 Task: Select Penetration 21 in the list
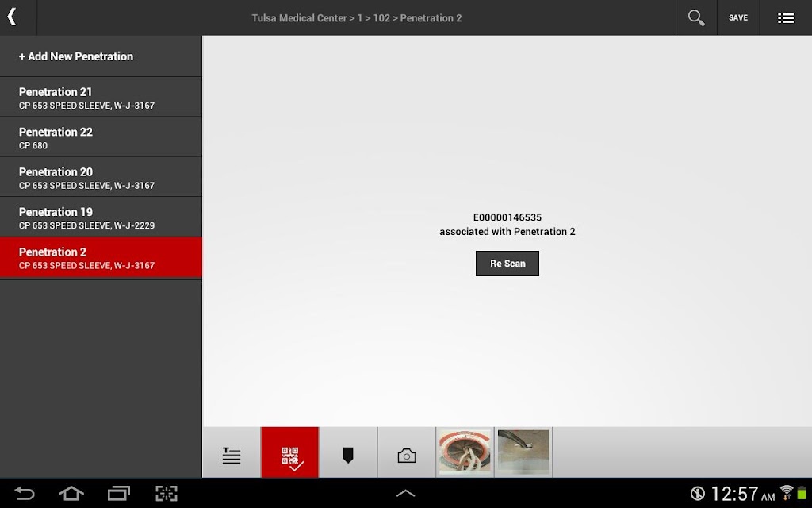pos(101,97)
